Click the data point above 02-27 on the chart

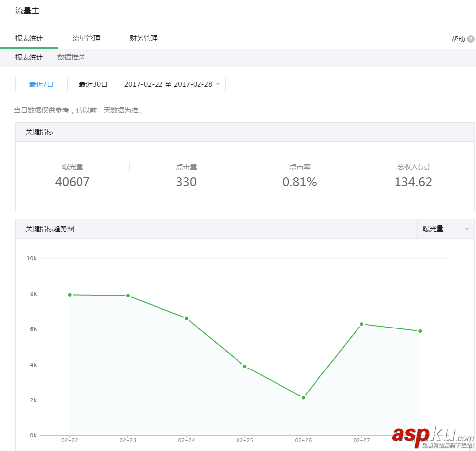point(361,324)
